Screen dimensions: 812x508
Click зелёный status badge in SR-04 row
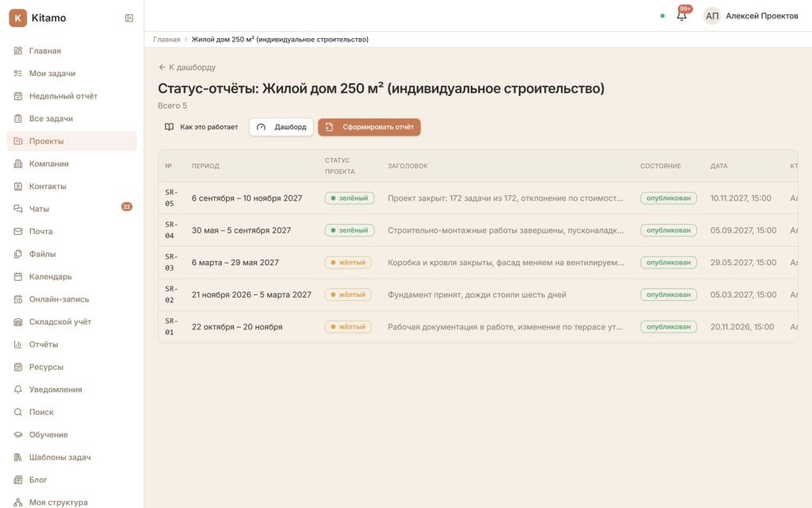point(350,230)
